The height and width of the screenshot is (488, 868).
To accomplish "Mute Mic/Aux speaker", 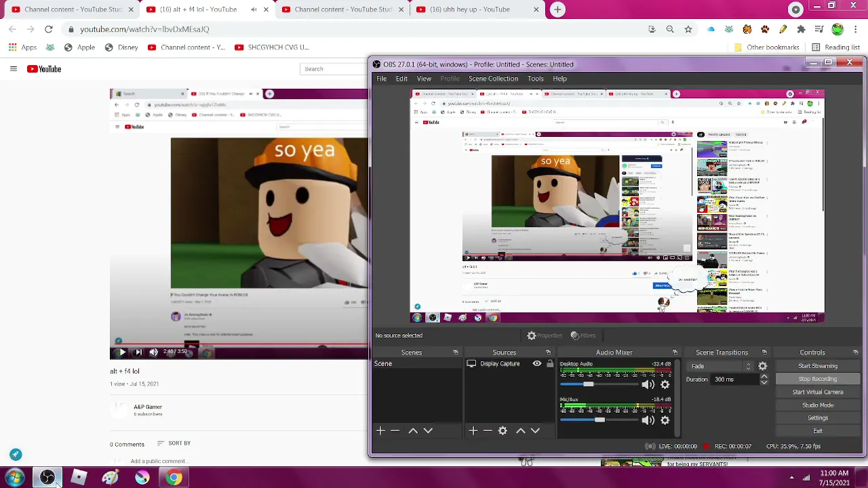I will [648, 420].
